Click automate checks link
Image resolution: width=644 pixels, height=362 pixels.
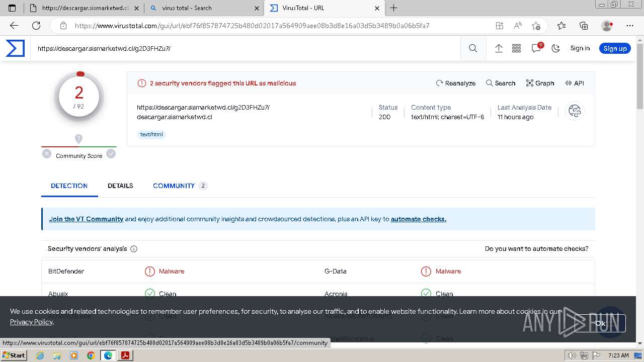[x=419, y=219]
